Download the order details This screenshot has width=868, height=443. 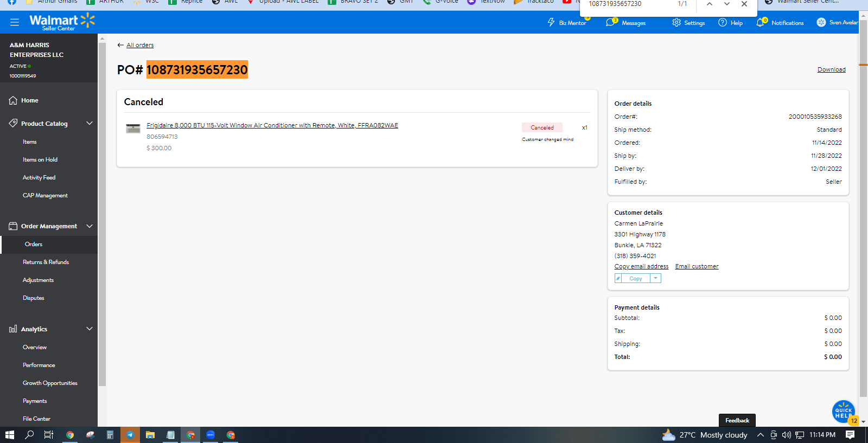point(832,69)
